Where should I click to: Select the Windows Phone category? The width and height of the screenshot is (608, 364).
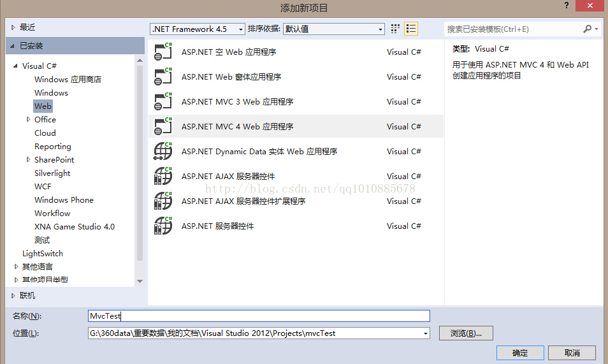click(64, 200)
